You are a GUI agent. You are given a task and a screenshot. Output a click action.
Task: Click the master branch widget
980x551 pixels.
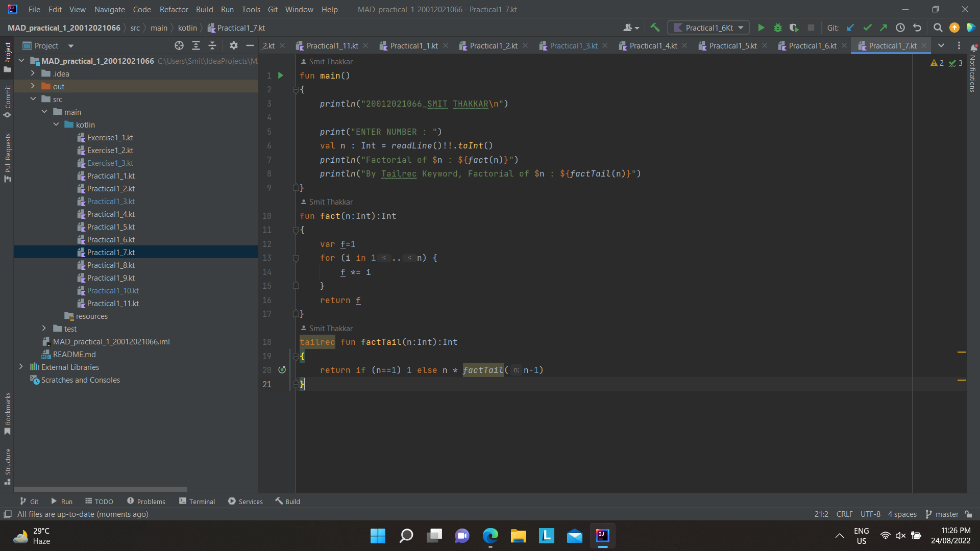pos(942,514)
